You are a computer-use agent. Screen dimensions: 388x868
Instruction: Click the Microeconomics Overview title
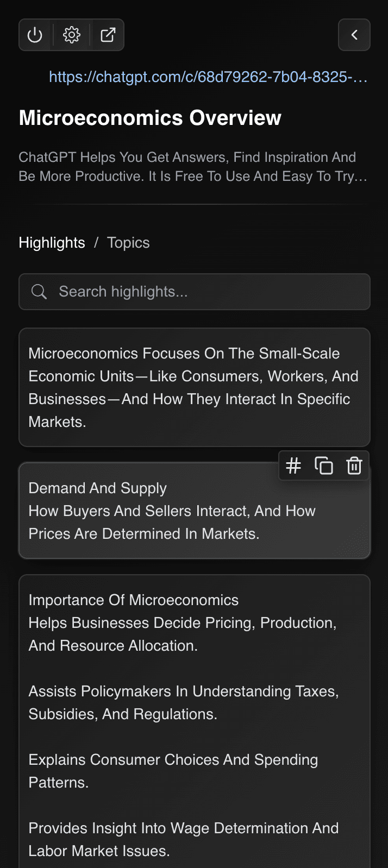(150, 118)
